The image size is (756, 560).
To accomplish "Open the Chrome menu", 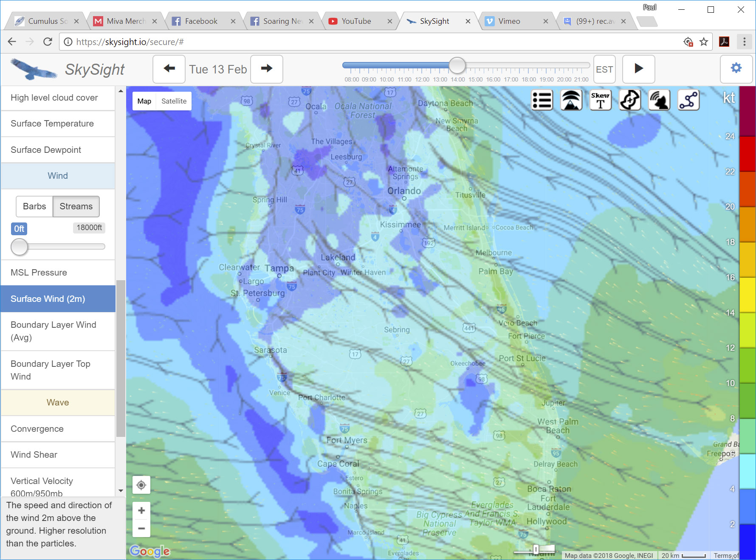I will (744, 42).
